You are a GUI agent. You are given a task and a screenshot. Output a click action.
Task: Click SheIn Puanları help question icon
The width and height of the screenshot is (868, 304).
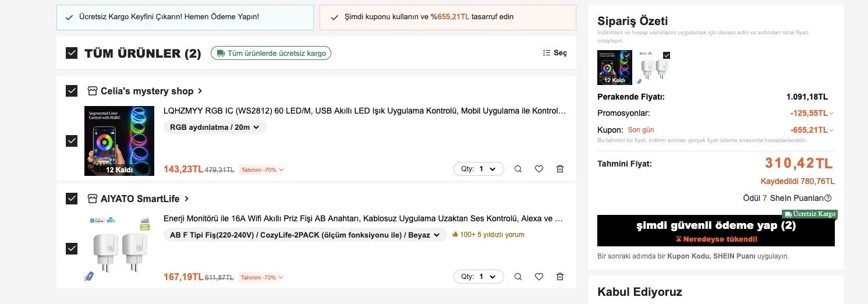[828, 198]
